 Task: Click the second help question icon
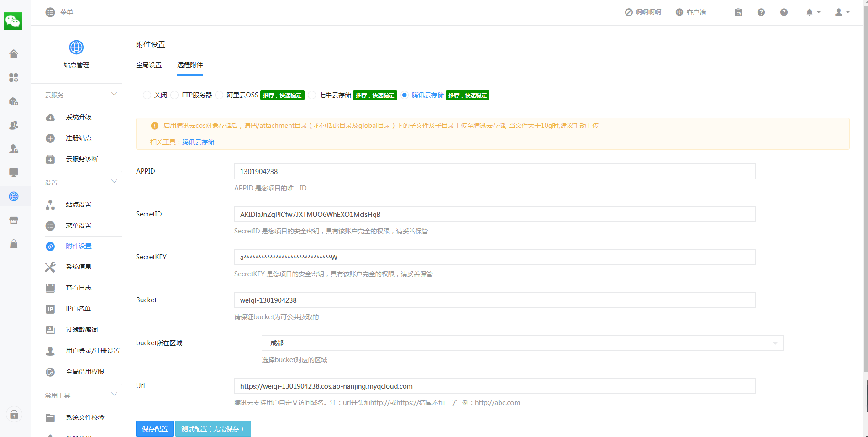784,12
